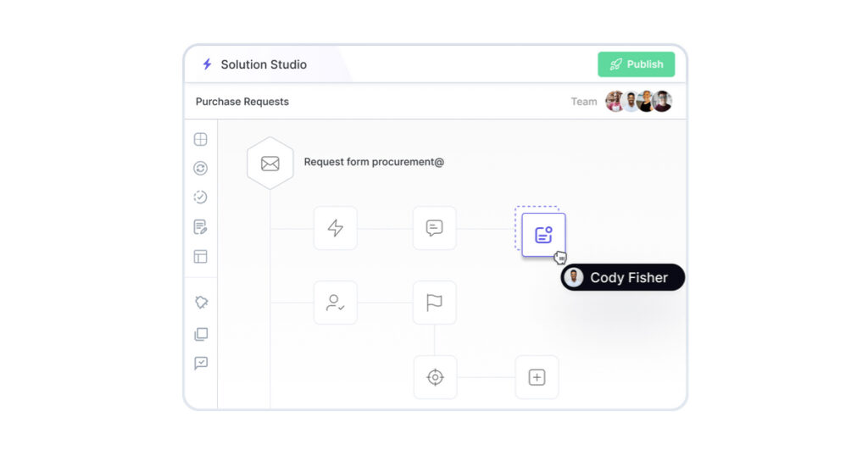
Task: Click the stacked copy pages sidebar icon
Action: [x=201, y=334]
